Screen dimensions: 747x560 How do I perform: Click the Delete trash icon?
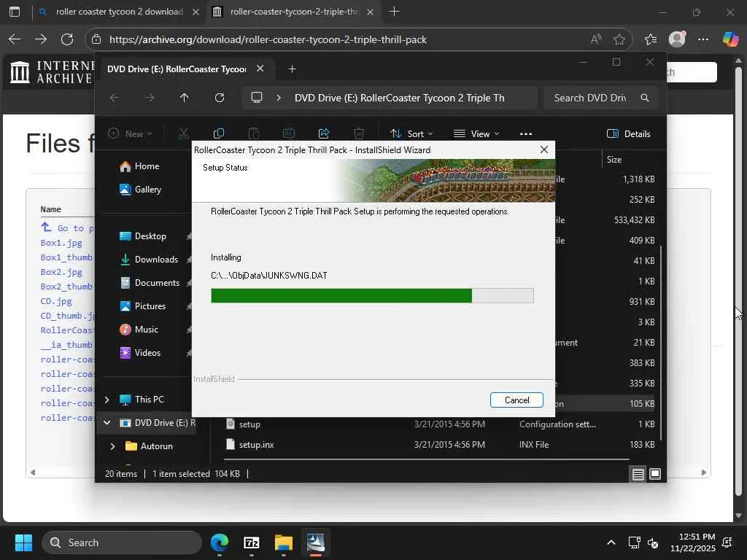pyautogui.click(x=359, y=134)
